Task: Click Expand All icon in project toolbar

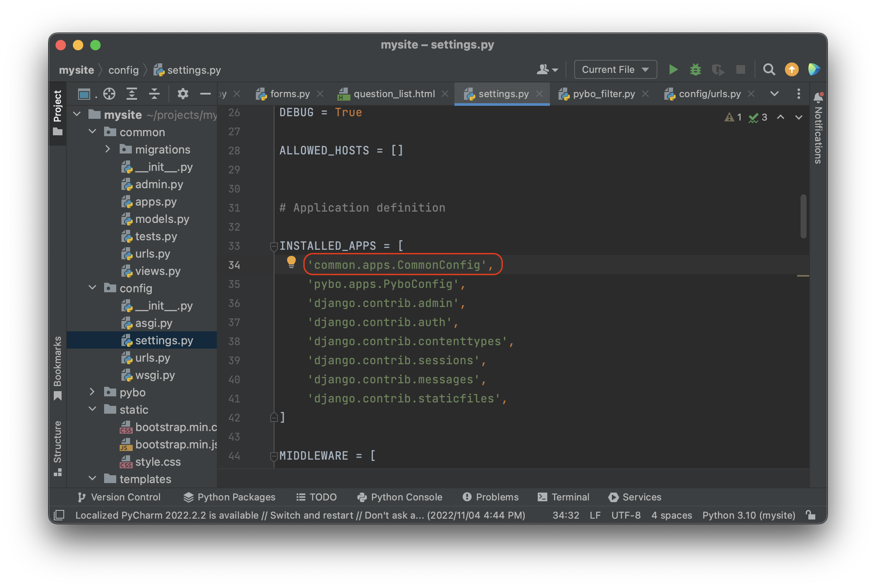Action: [132, 94]
